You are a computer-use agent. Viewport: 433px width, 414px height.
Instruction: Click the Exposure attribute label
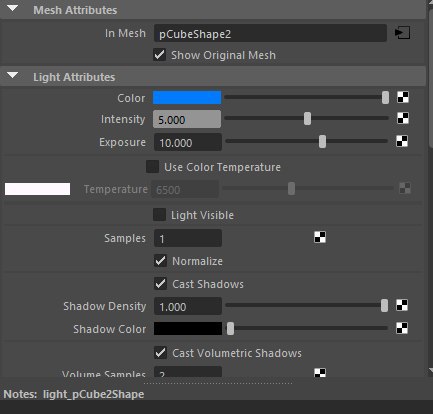point(122,142)
